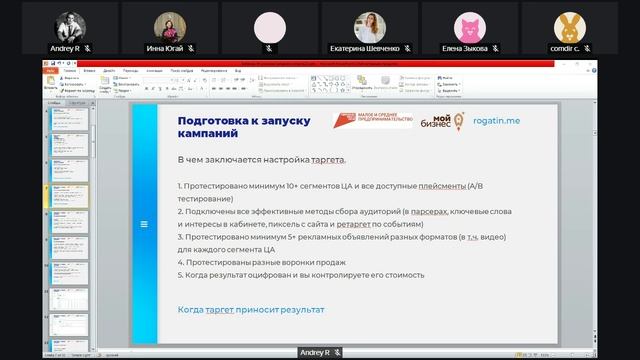Screen dimensions: 640x360
Task: Open the Layout (Макет) dropdown
Action: [122, 78]
